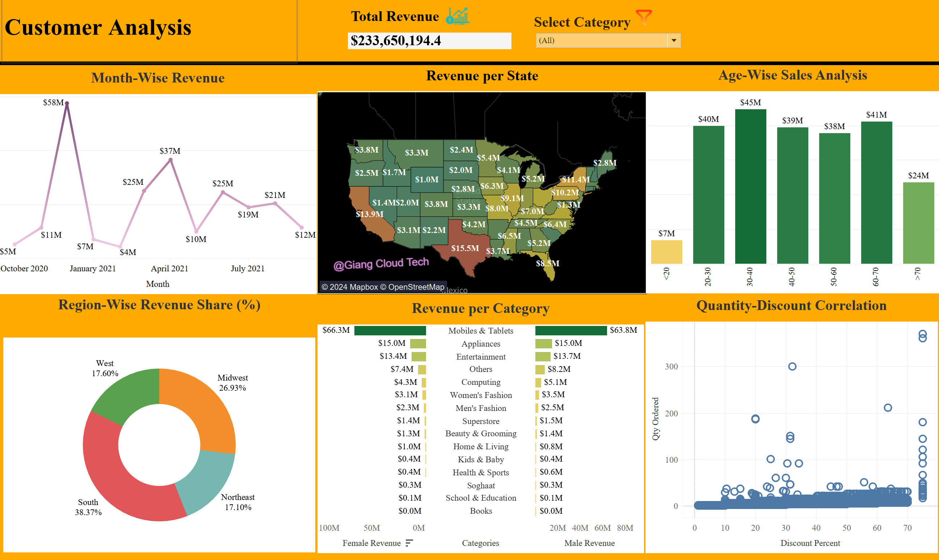The height and width of the screenshot is (560, 939).
Task: Click the Quantity-Discount Correlation title
Action: click(x=791, y=306)
